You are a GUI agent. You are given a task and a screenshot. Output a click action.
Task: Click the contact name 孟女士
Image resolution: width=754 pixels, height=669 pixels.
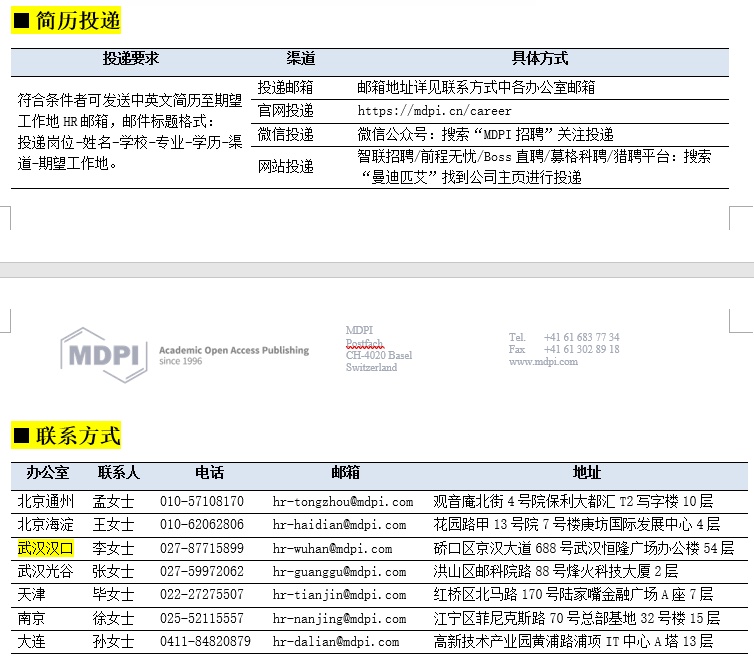pos(113,502)
